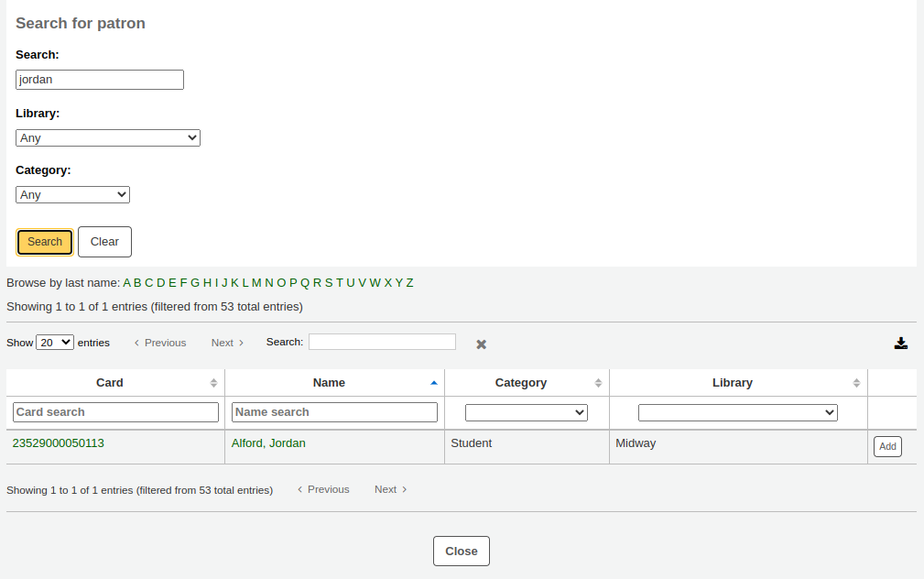The height and width of the screenshot is (579, 924).
Task: Browse last names starting with J
Action: pos(224,283)
